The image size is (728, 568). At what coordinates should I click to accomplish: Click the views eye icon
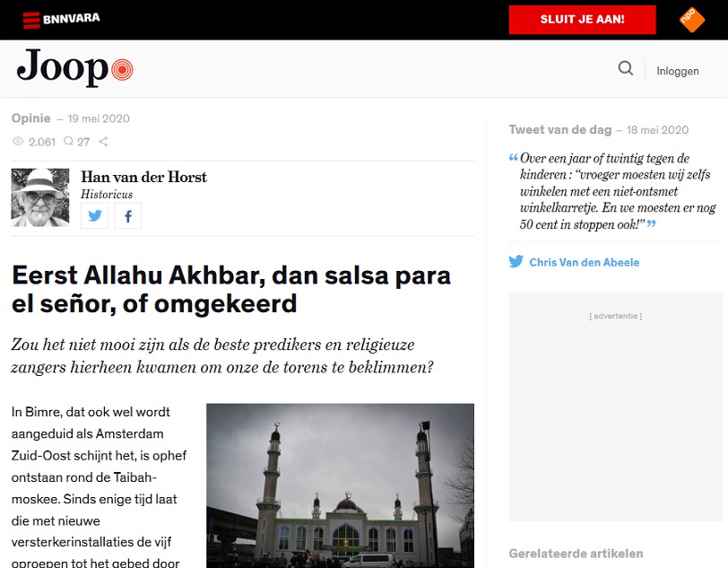[18, 141]
